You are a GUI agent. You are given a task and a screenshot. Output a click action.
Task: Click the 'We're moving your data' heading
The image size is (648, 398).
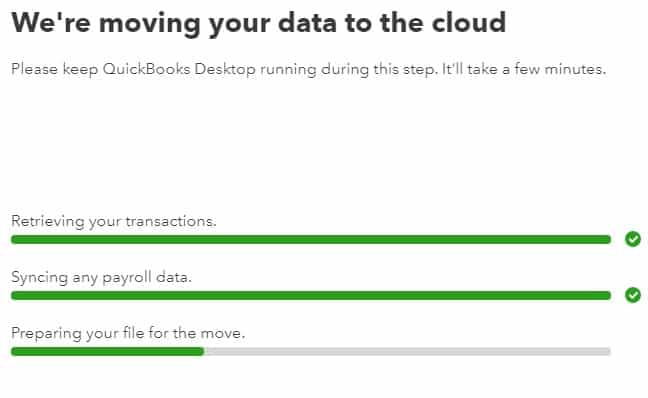(259, 23)
